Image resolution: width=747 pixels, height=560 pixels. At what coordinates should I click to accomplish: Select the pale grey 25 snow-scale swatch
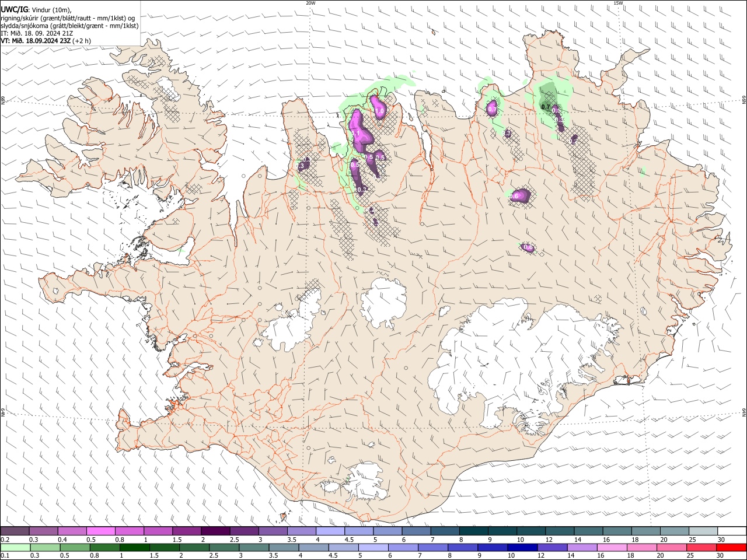tap(703, 531)
